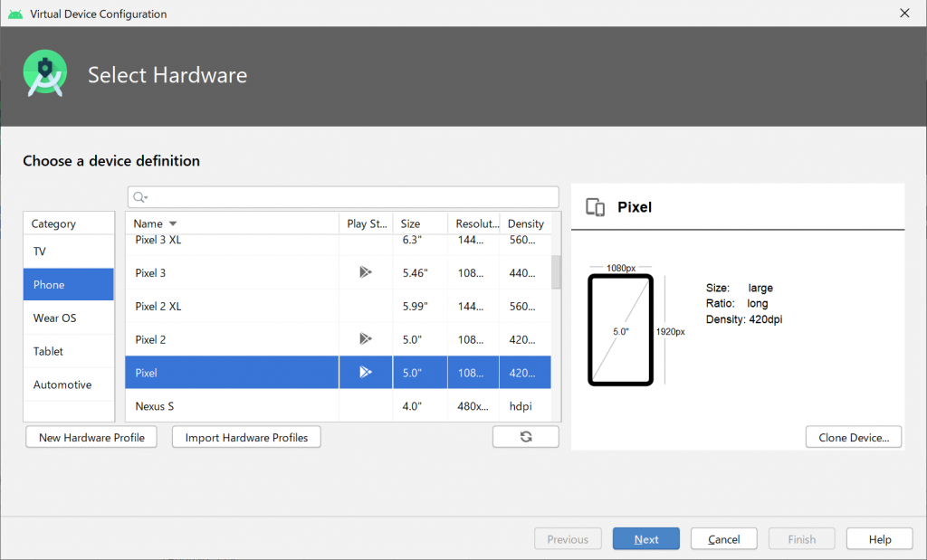Click the Play Store icon in Pixel 2 row
927x560 pixels.
click(x=365, y=339)
